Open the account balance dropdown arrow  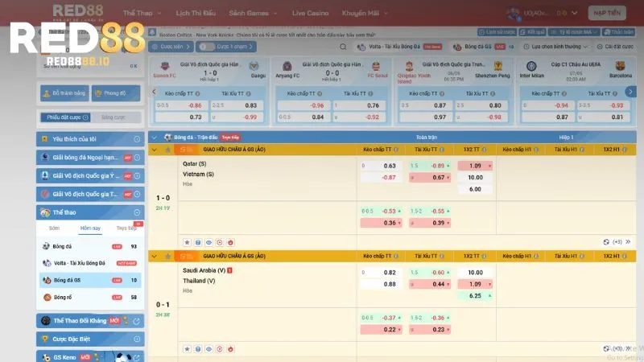[575, 13]
